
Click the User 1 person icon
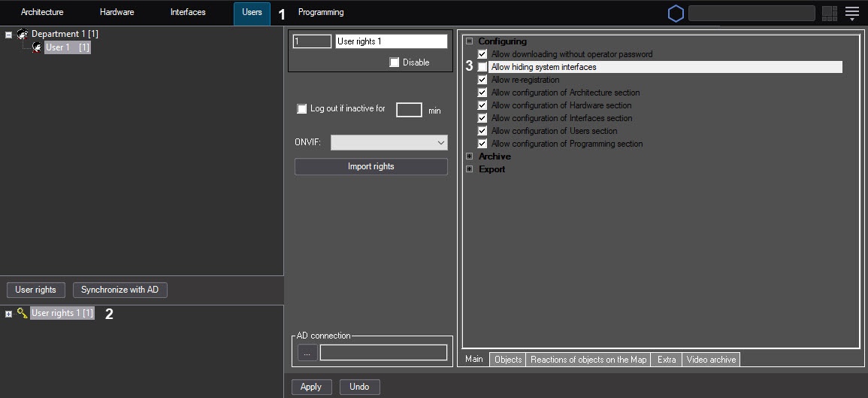point(36,47)
